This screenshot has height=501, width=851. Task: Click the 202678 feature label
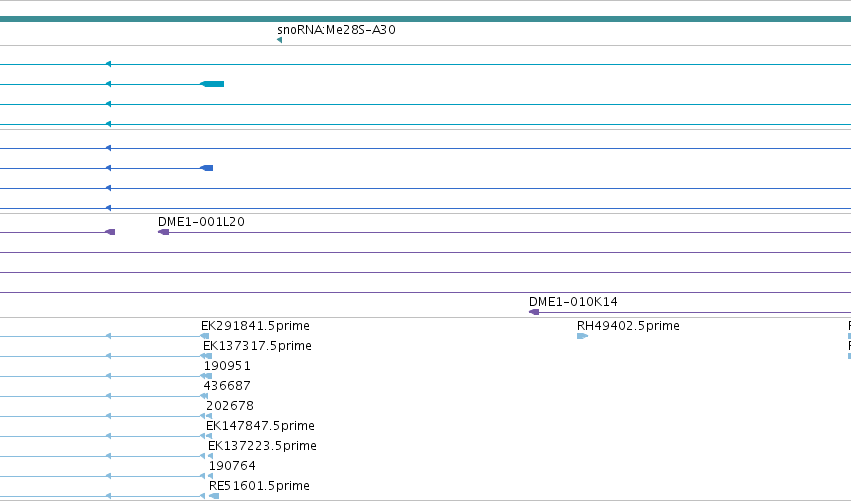coord(230,406)
